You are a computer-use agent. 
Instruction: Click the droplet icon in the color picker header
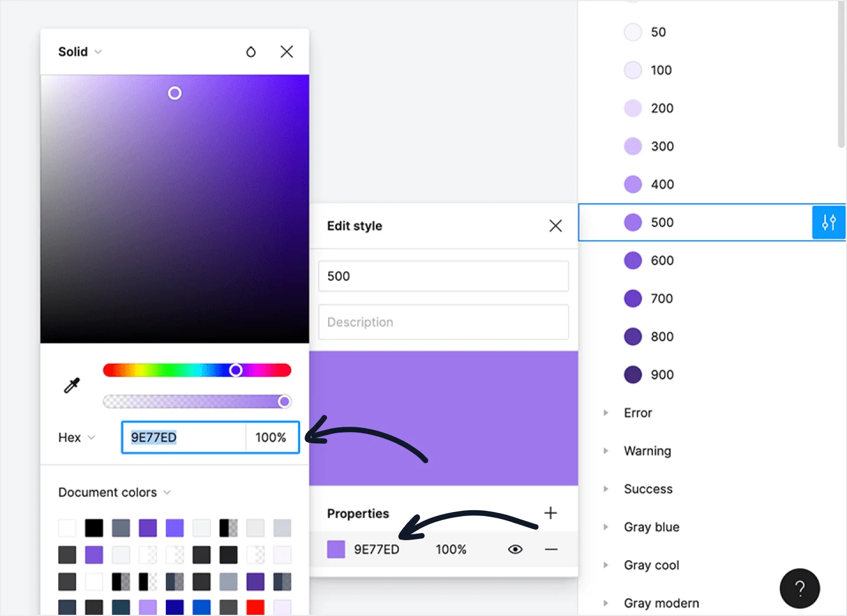(x=251, y=52)
